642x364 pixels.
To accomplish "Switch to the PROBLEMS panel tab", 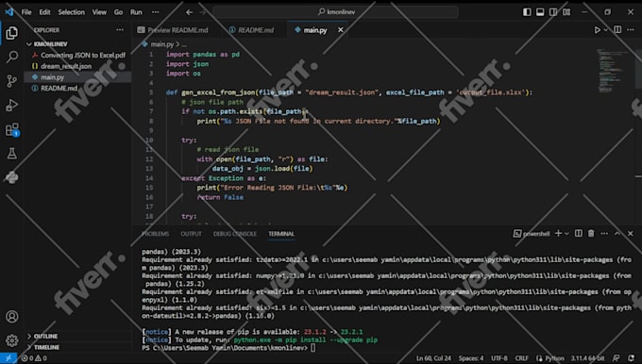I will (x=155, y=234).
